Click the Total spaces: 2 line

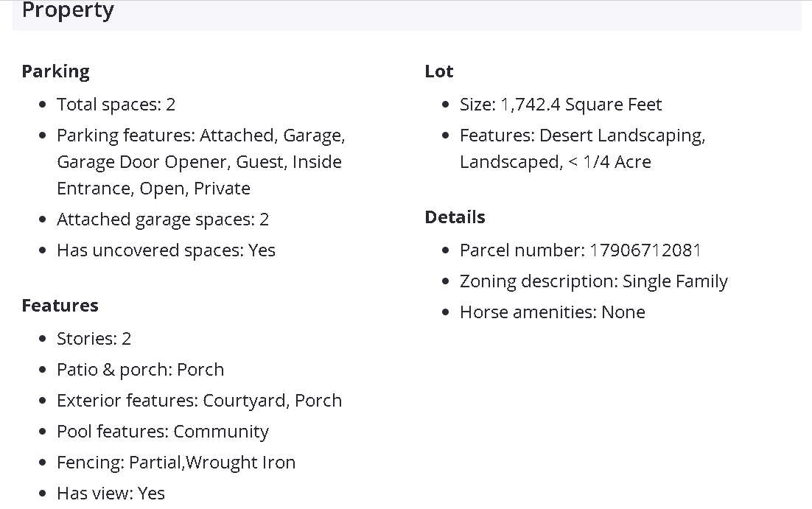pos(116,105)
